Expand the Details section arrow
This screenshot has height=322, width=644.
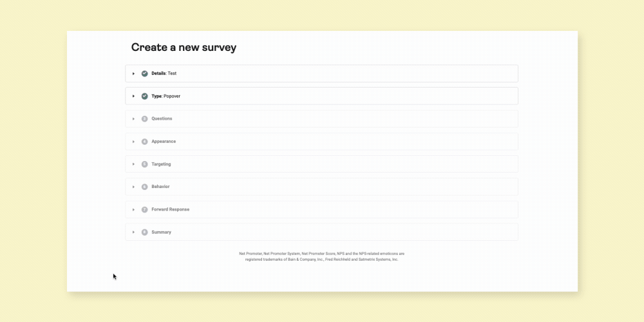(133, 73)
